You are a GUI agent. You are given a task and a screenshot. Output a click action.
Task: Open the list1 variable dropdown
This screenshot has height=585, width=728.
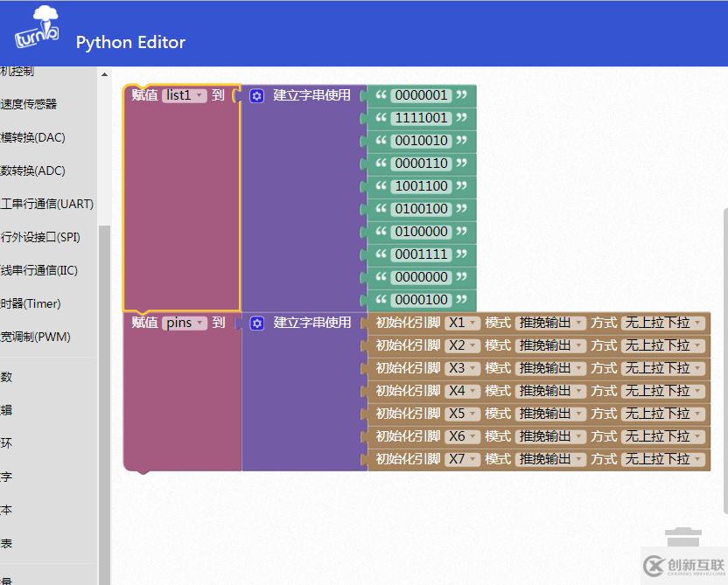(x=185, y=95)
